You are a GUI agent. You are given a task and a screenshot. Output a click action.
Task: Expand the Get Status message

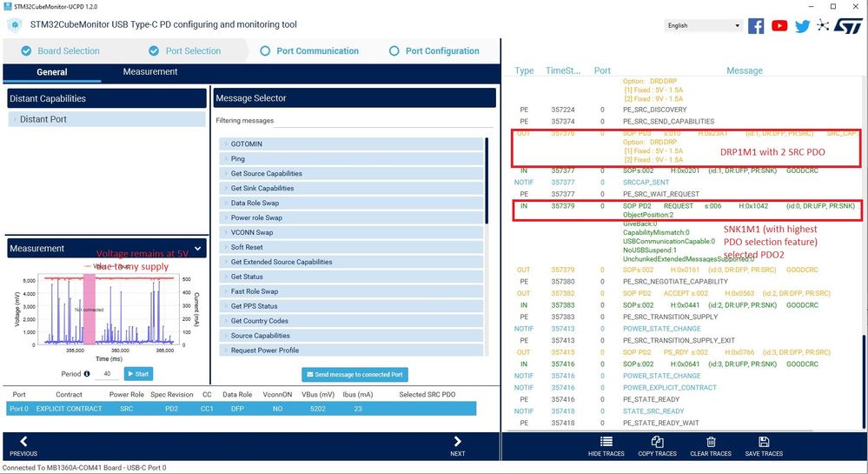pos(352,277)
